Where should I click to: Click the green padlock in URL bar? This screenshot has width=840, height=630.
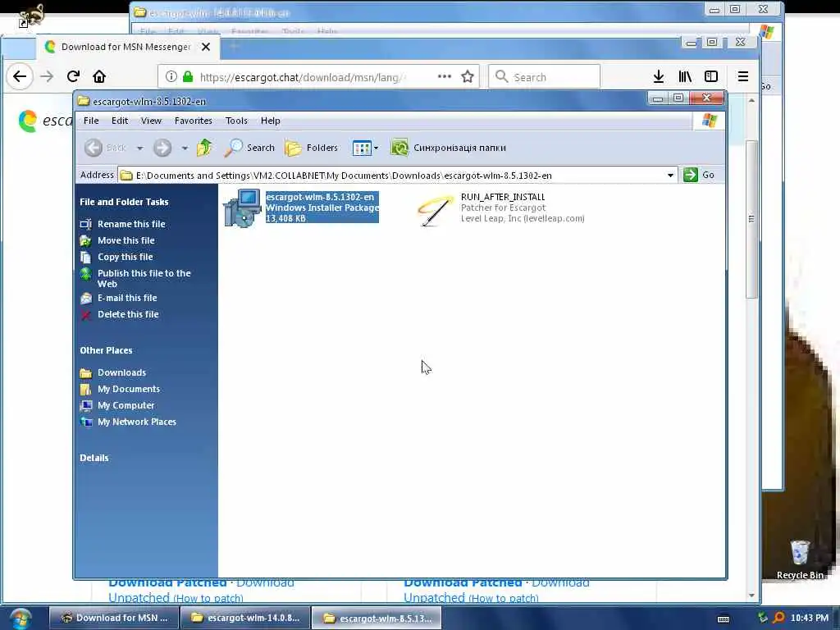pyautogui.click(x=188, y=76)
